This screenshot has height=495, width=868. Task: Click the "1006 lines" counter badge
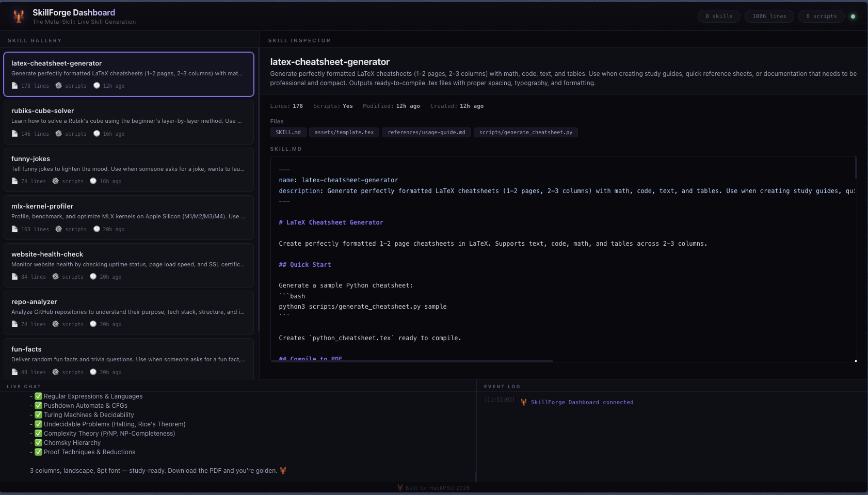(769, 17)
